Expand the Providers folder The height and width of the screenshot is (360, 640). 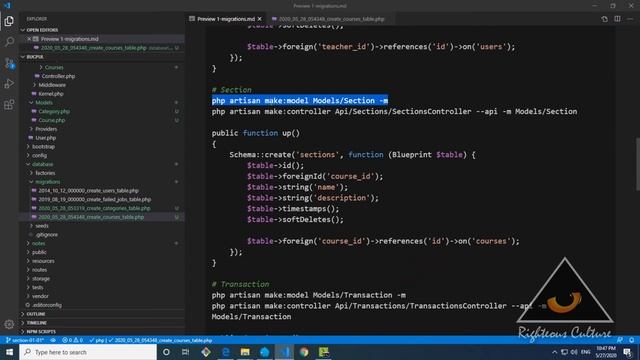coord(46,129)
